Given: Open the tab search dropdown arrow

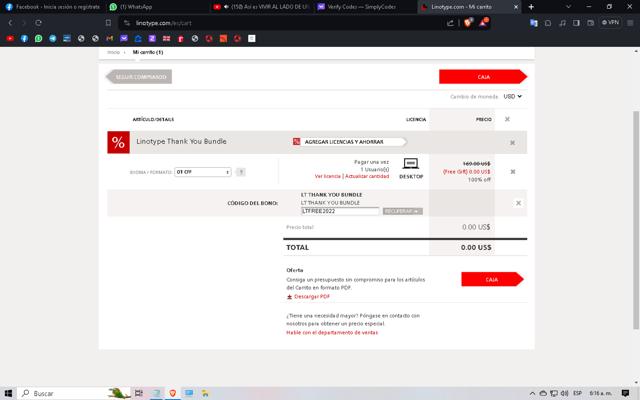Looking at the screenshot, I should click(569, 7).
